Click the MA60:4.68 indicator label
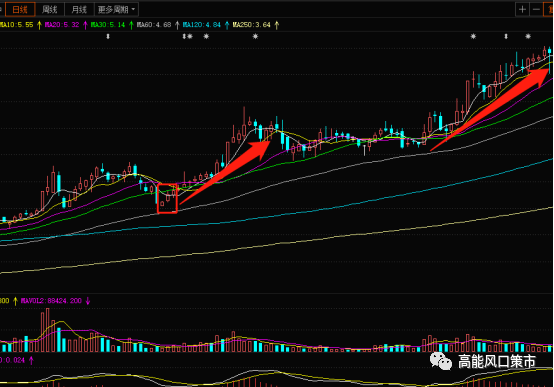 (154, 25)
